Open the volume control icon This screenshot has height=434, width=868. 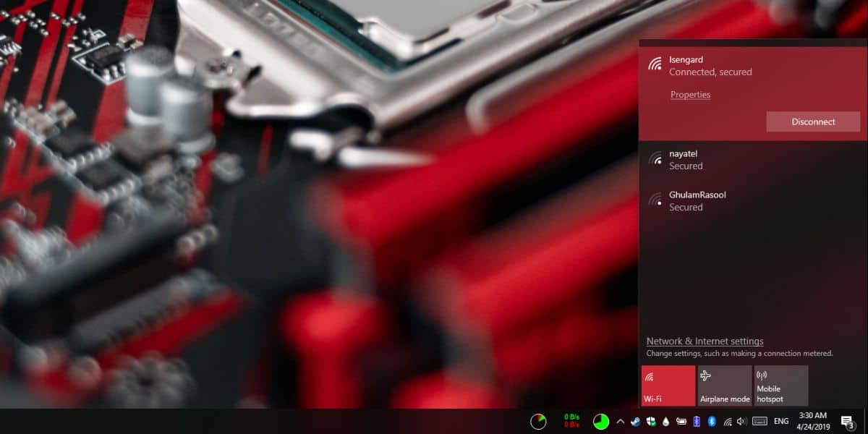(x=741, y=420)
